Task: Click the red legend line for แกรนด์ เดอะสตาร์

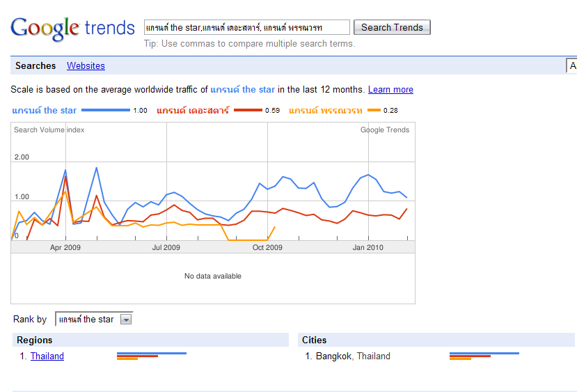Action: (248, 110)
